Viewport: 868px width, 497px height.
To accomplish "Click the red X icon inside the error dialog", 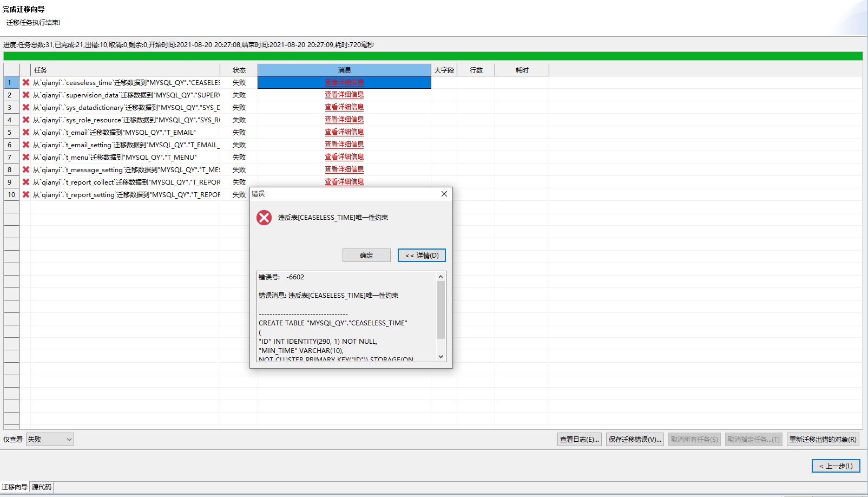I will [x=264, y=218].
